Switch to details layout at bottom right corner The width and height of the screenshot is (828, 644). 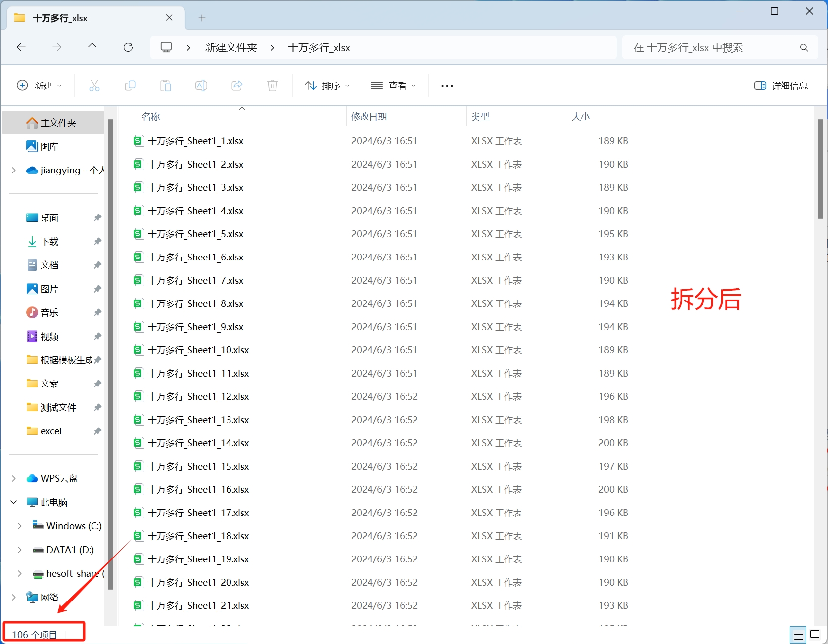tap(815, 634)
